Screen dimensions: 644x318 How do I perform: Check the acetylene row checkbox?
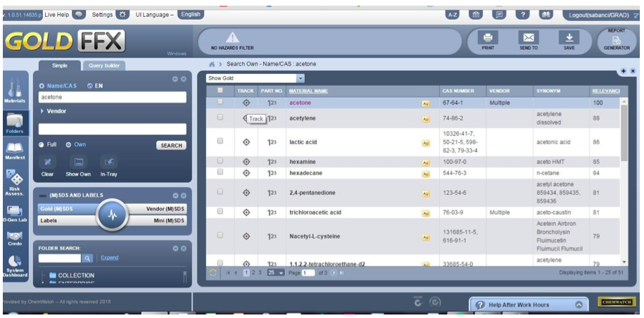[x=220, y=117]
